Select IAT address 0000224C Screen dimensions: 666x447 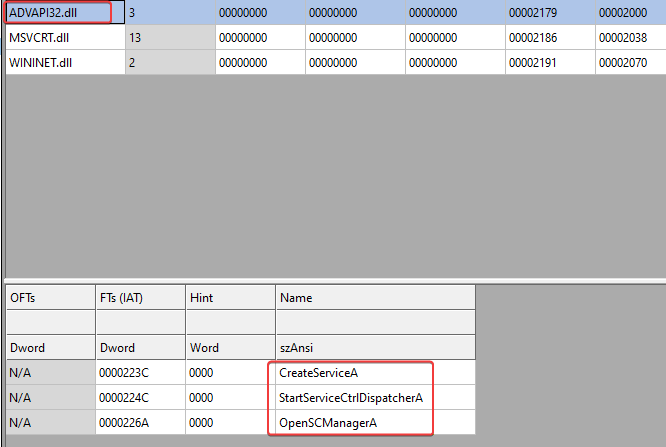pyautogui.click(x=141, y=398)
